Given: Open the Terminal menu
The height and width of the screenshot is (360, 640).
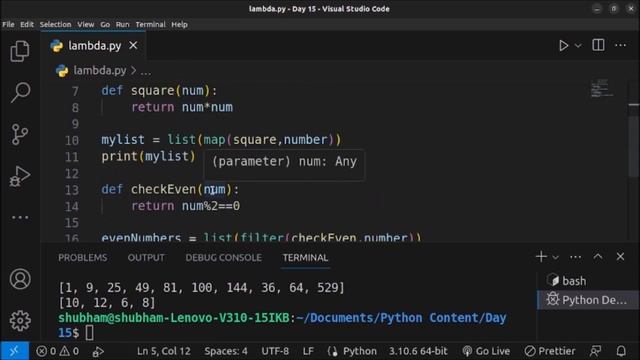Looking at the screenshot, I should coord(151,24).
